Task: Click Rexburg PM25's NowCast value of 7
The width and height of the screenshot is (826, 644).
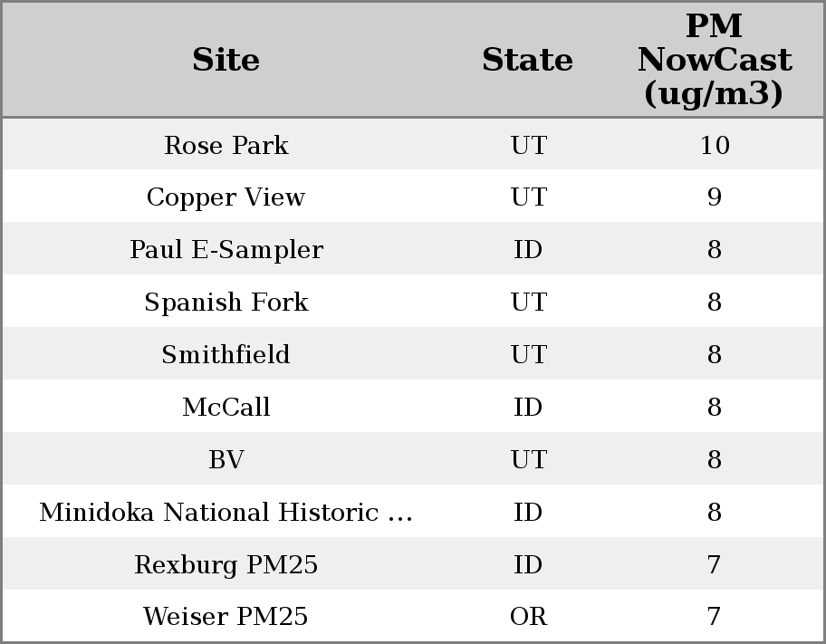Action: [714, 565]
